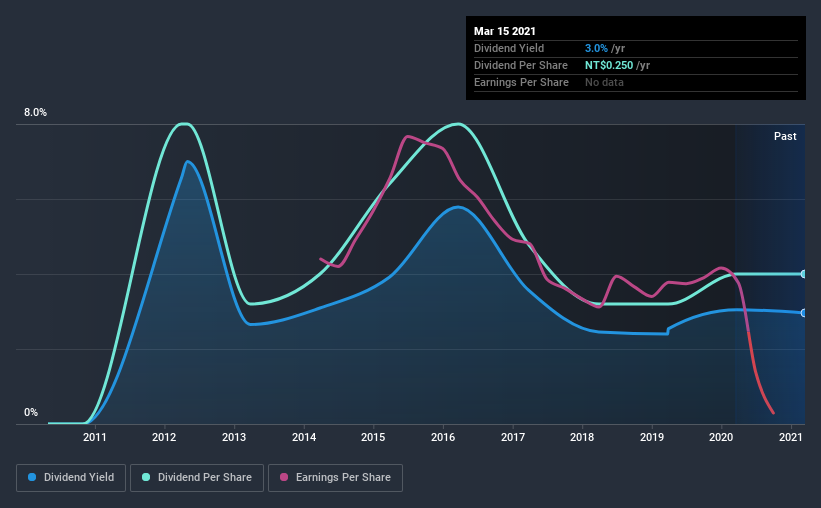Click the 2014 x-axis label
Screen dimensions: 821x508
(x=304, y=437)
